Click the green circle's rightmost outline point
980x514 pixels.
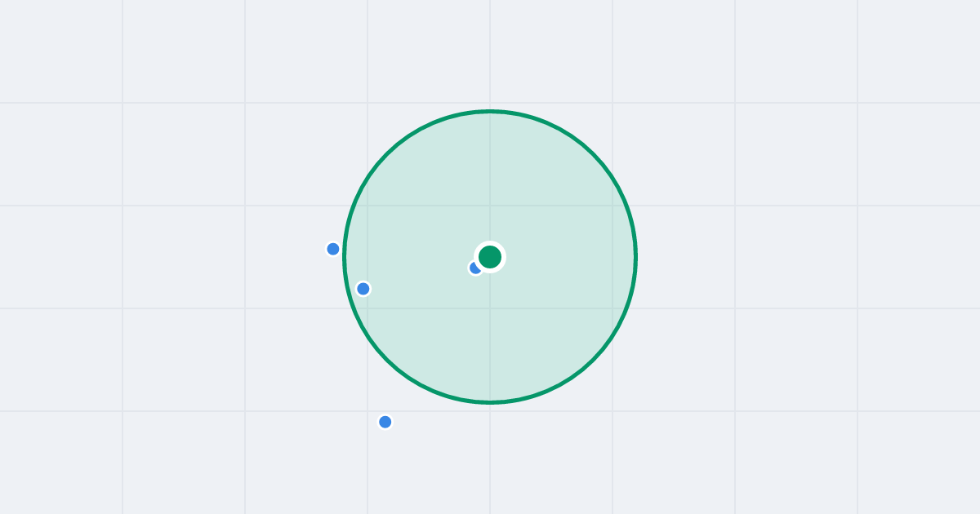click(636, 257)
